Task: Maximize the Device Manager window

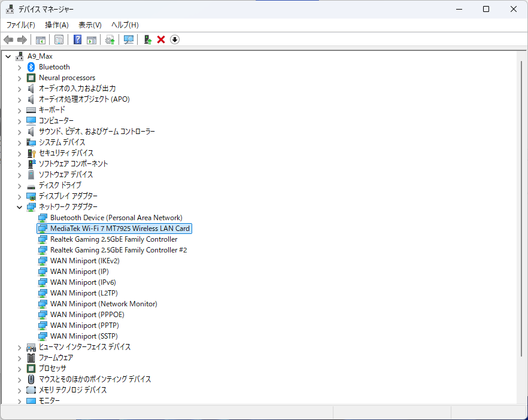Action: coord(486,9)
